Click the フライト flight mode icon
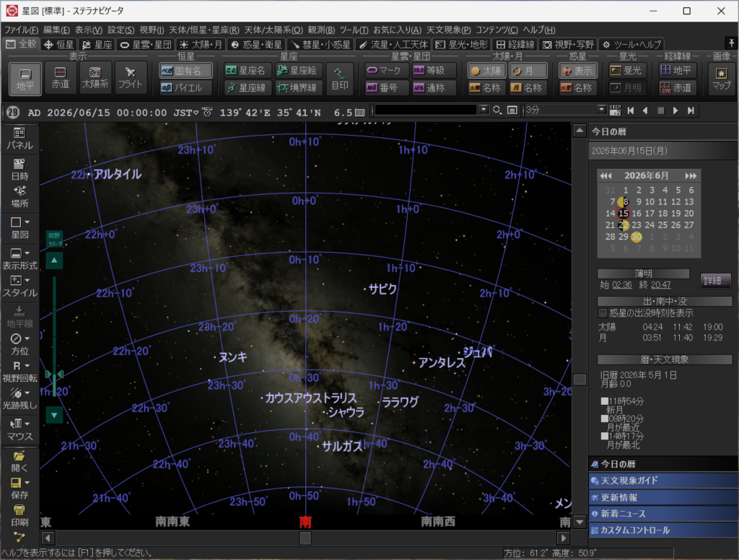 point(131,78)
